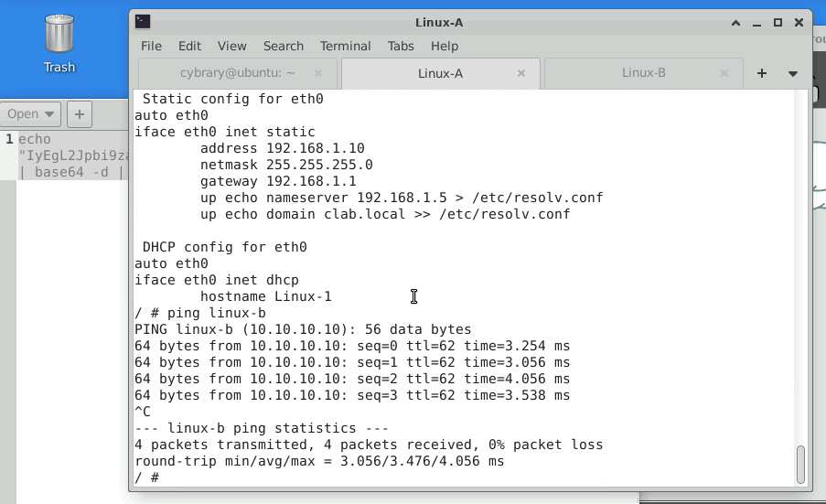This screenshot has width=826, height=504.
Task: Minimize the terminal window
Action: pyautogui.click(x=757, y=22)
